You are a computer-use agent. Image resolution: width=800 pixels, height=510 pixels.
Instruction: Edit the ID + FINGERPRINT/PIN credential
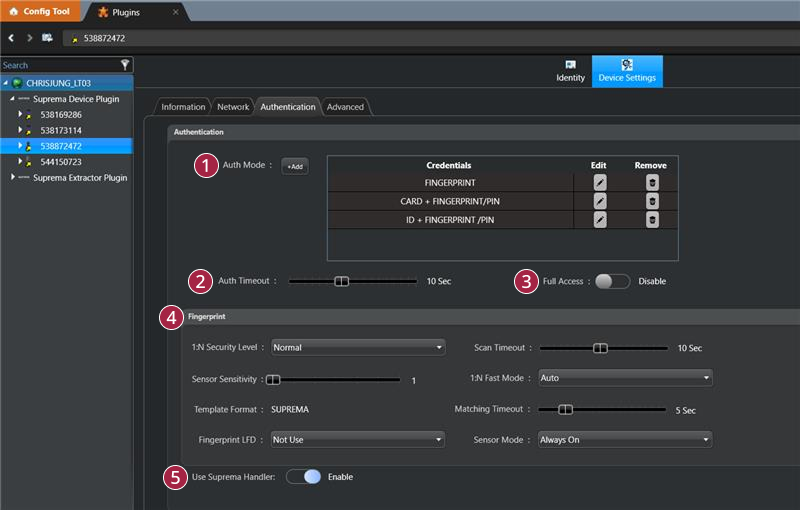coord(600,219)
